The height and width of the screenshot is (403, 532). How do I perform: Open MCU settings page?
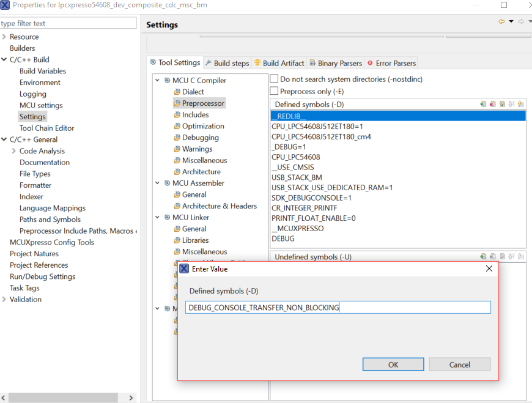(41, 105)
